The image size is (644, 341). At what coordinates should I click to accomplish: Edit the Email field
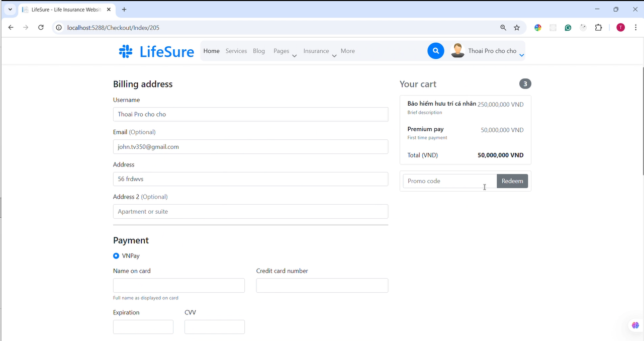(x=250, y=147)
